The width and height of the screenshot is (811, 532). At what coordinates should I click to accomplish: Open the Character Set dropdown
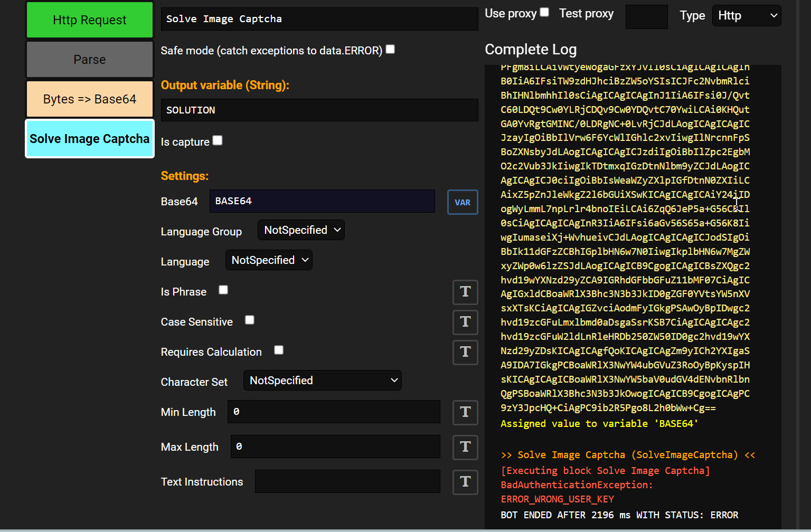click(322, 381)
